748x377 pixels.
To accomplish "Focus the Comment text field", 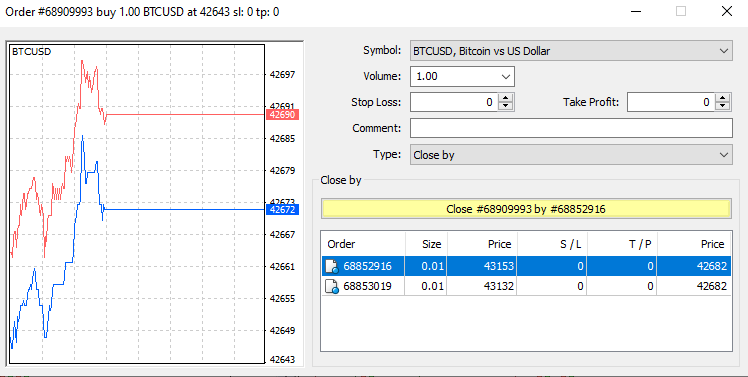I will tap(571, 128).
